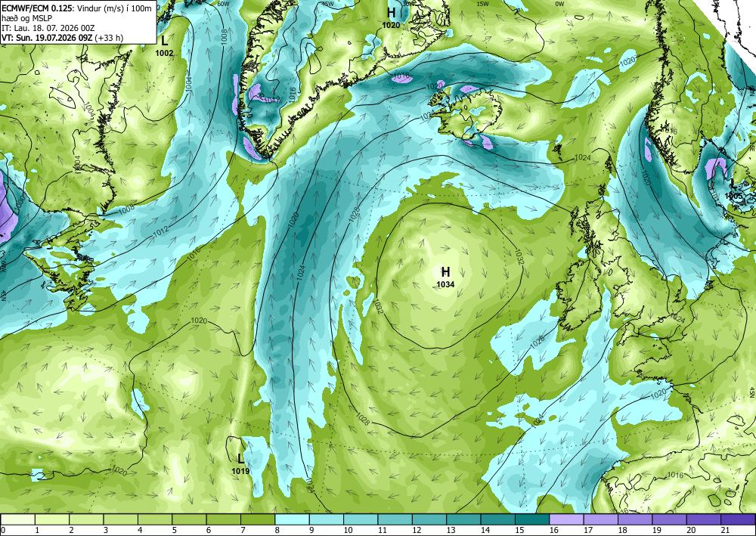Click the initial time 'IT: Lau. 18. 07. 2026 00Z'

[x=48, y=28]
